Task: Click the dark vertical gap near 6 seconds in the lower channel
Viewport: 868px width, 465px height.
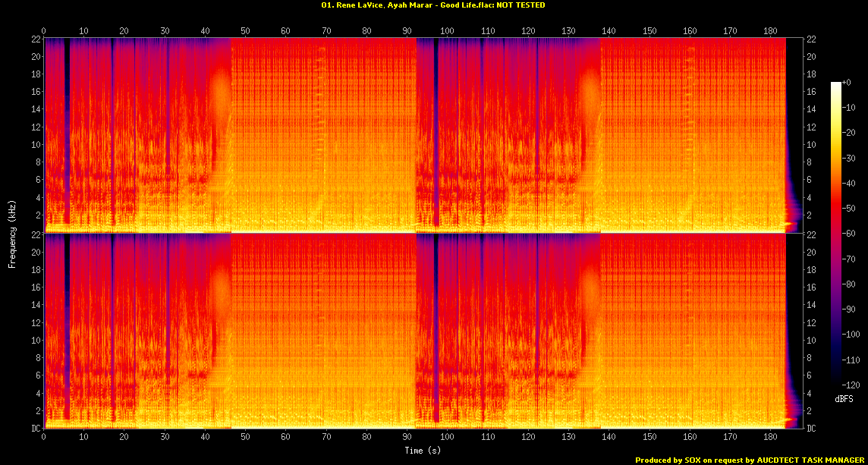Action: 68,326
